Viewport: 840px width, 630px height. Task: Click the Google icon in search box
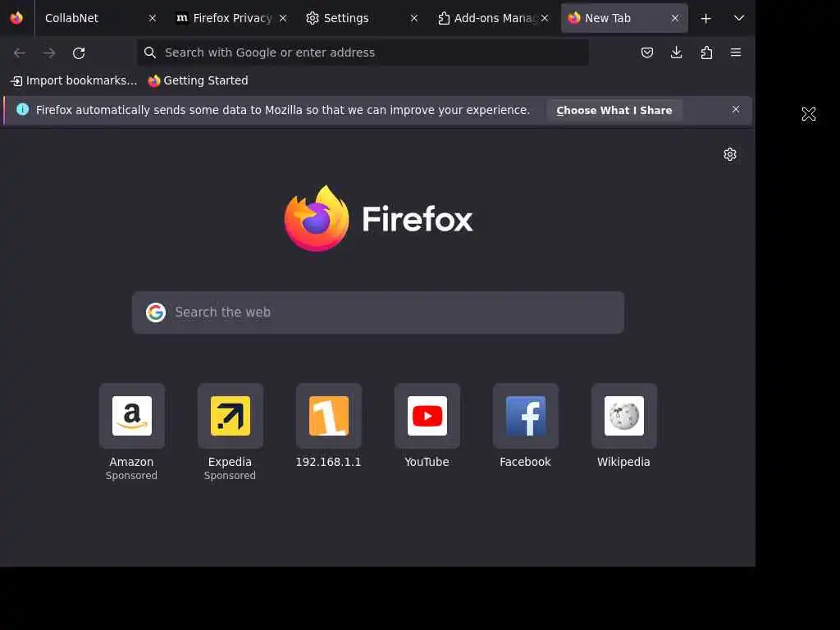coord(156,313)
